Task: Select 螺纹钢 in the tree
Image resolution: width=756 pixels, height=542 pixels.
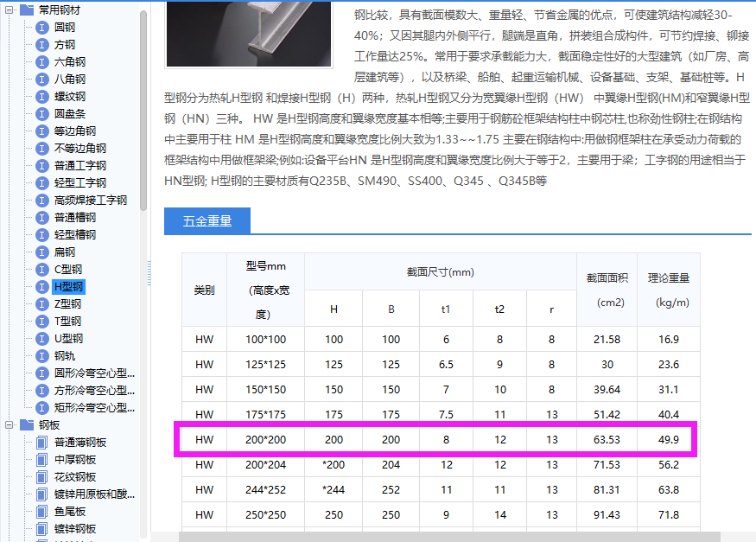Action: (70, 97)
